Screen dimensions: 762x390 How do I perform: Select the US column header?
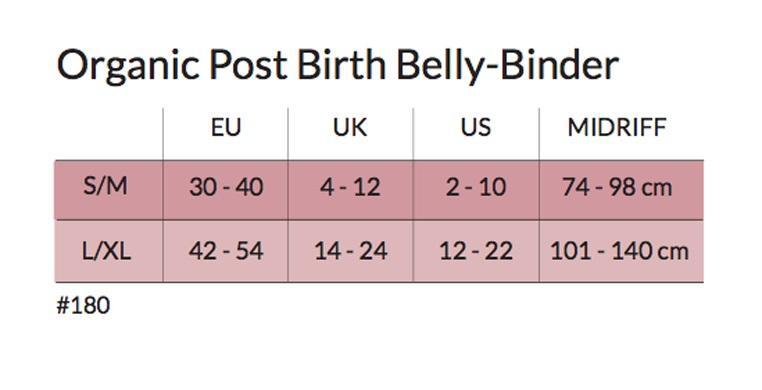coord(476,127)
